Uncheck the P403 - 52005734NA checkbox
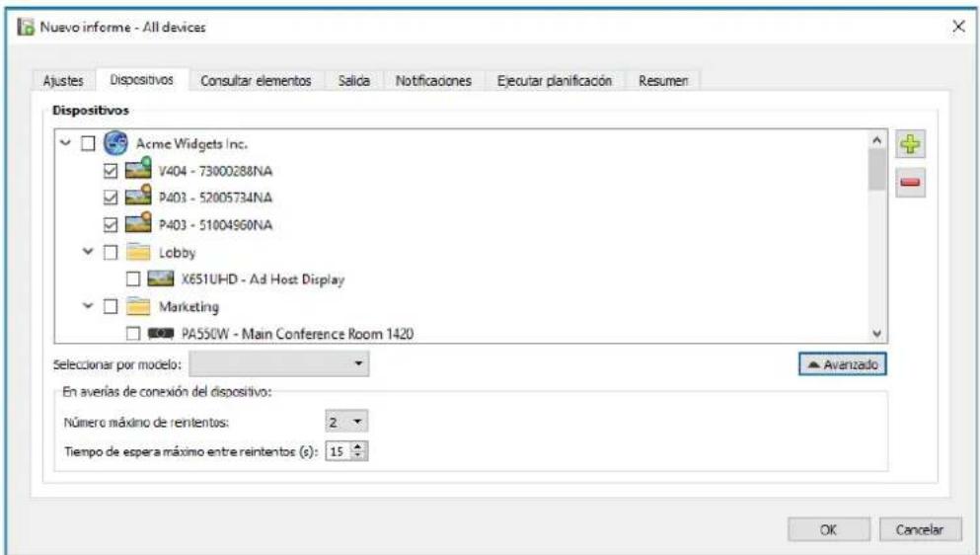Viewport: 980px width, 555px height. click(111, 198)
